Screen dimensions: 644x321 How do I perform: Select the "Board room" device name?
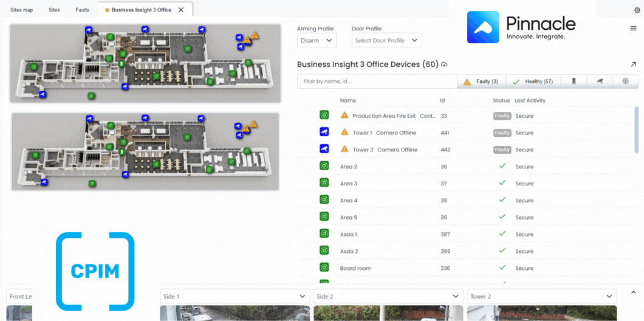pos(355,268)
